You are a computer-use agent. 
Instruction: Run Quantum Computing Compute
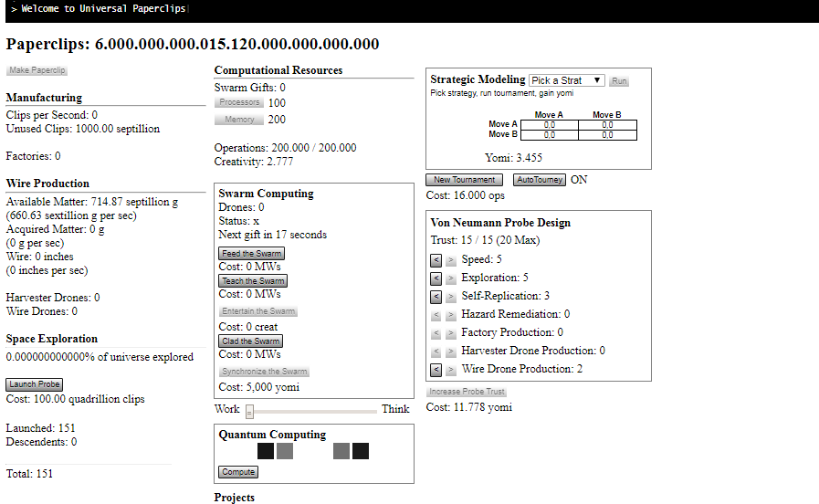point(238,472)
